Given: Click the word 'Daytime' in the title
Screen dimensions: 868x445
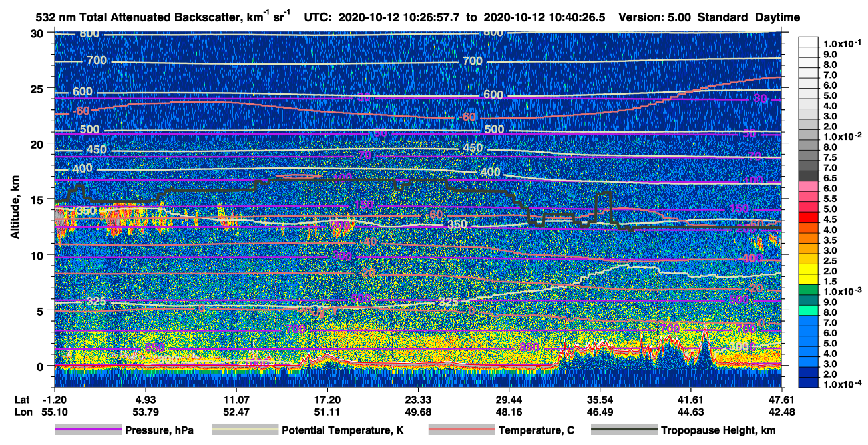Looking at the screenshot, I should 778,17.
